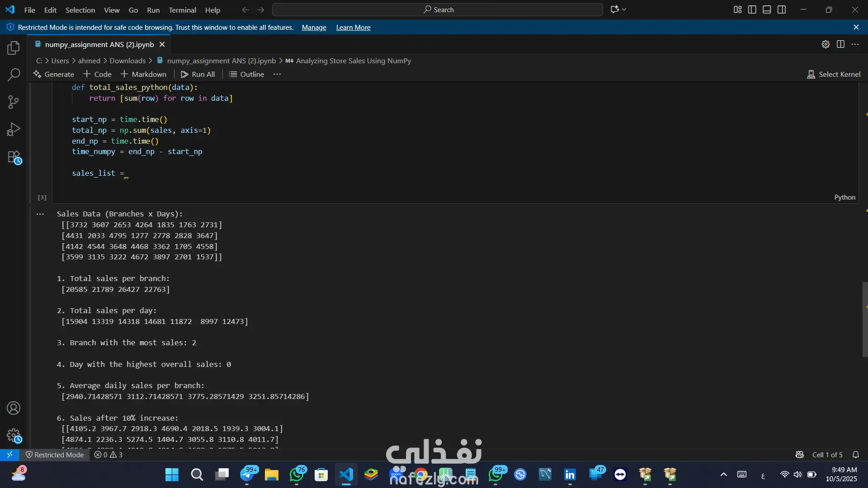Click the Learn More link
This screenshot has width=868, height=488.
353,28
